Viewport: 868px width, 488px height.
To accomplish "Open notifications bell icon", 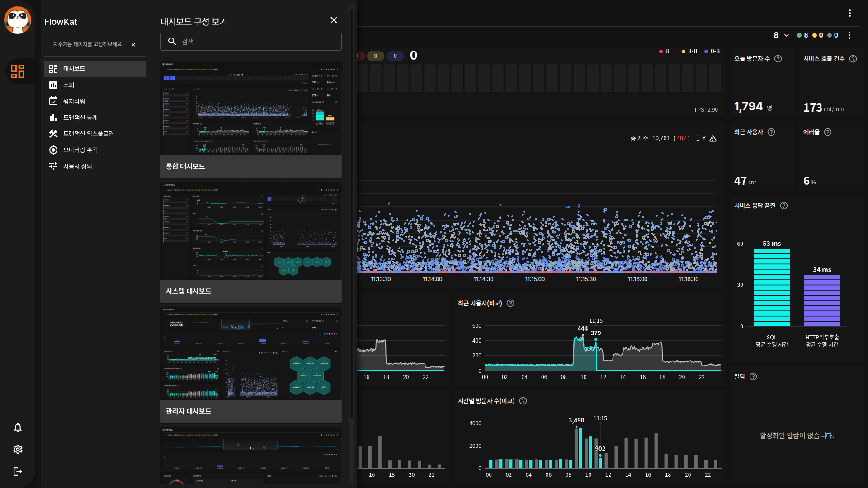I will coord(18,427).
